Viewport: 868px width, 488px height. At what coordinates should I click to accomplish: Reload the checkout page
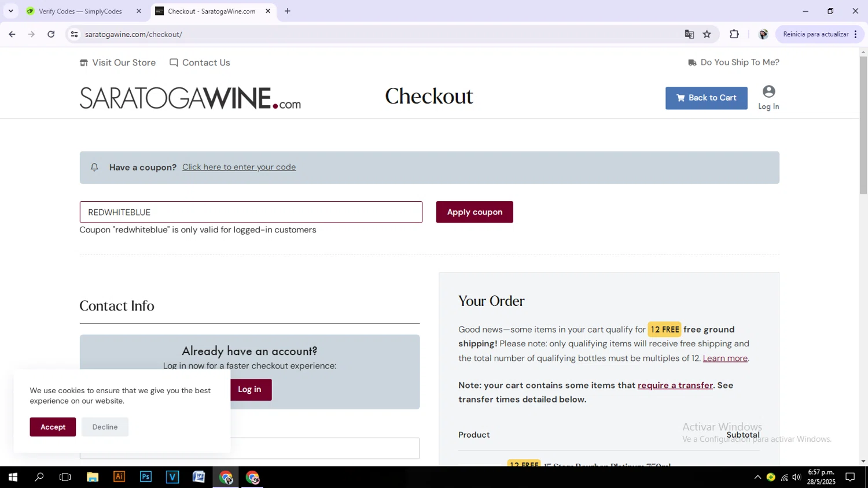51,34
